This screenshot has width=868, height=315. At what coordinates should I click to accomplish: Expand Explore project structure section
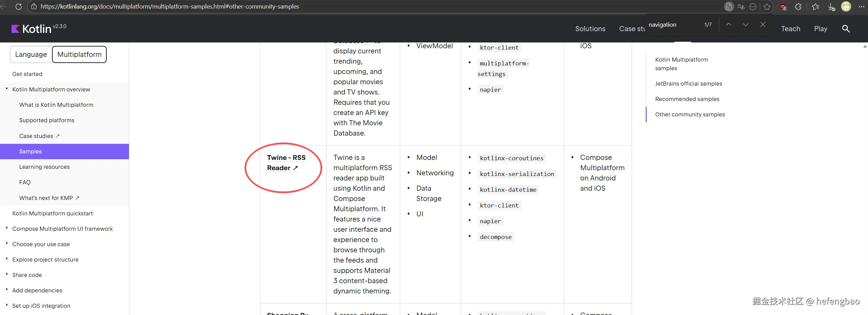6,259
